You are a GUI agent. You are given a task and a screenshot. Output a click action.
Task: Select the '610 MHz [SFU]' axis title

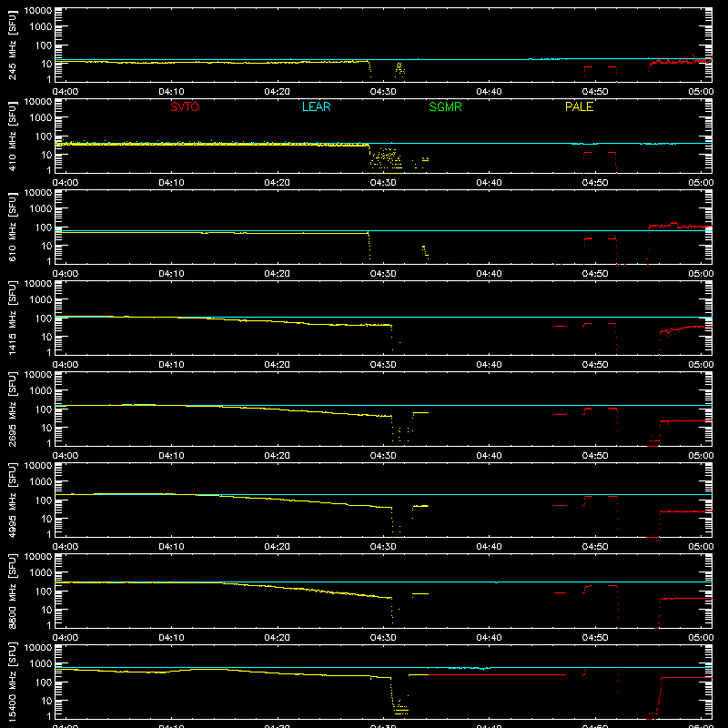(12, 227)
